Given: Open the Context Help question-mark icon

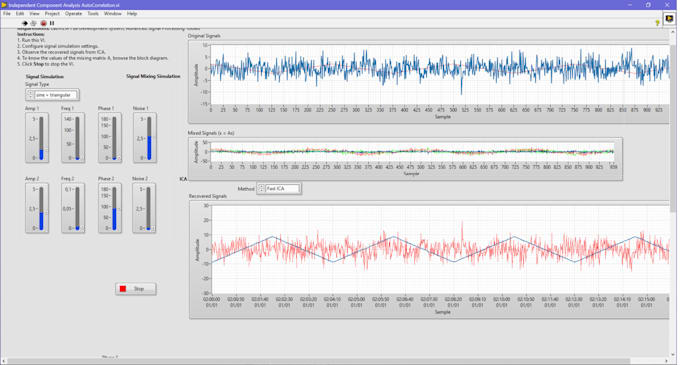Looking at the screenshot, I should point(657,23).
